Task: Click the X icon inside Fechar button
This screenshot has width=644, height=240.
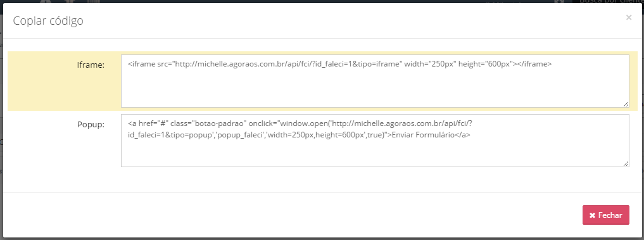Action: [592, 215]
